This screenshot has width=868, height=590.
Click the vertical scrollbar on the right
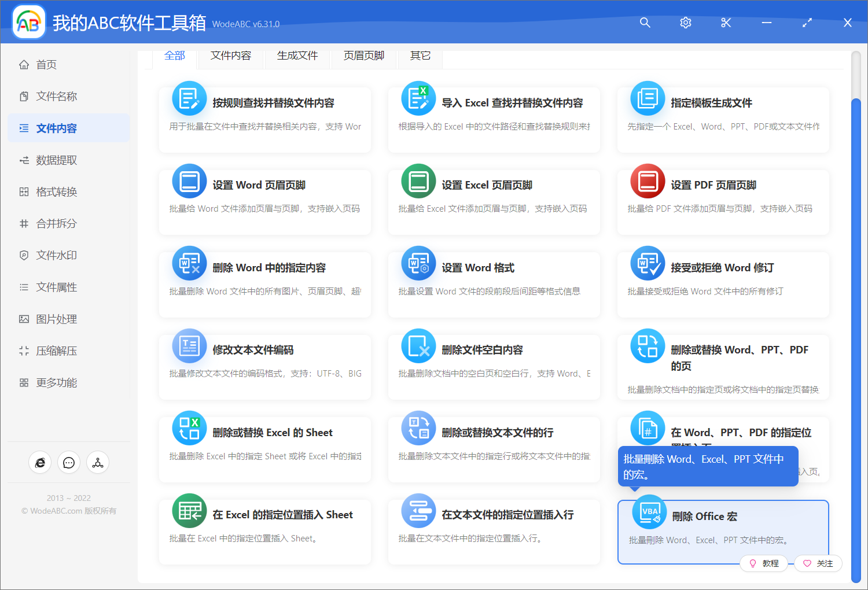click(x=856, y=340)
